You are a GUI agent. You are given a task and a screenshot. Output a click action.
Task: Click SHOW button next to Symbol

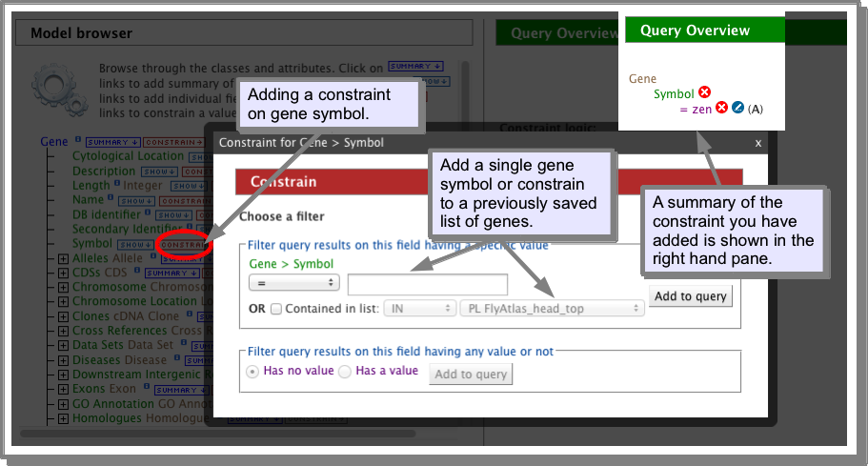135,245
